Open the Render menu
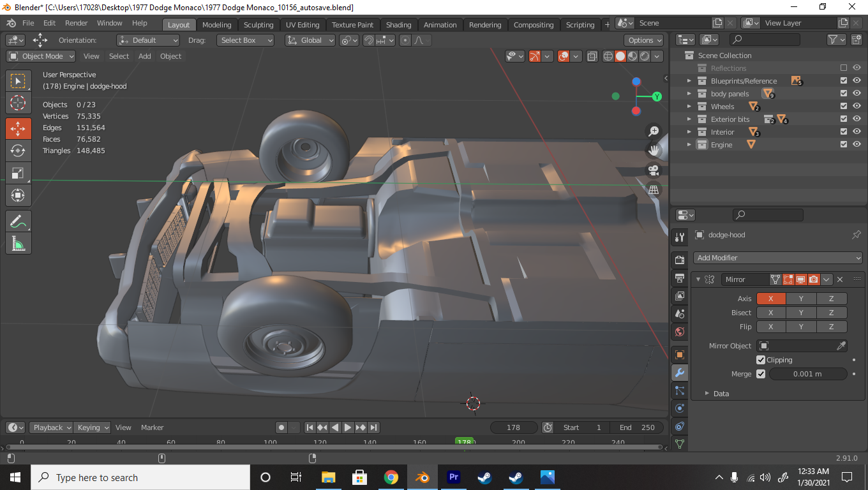Image resolution: width=868 pixels, height=490 pixels. point(76,23)
